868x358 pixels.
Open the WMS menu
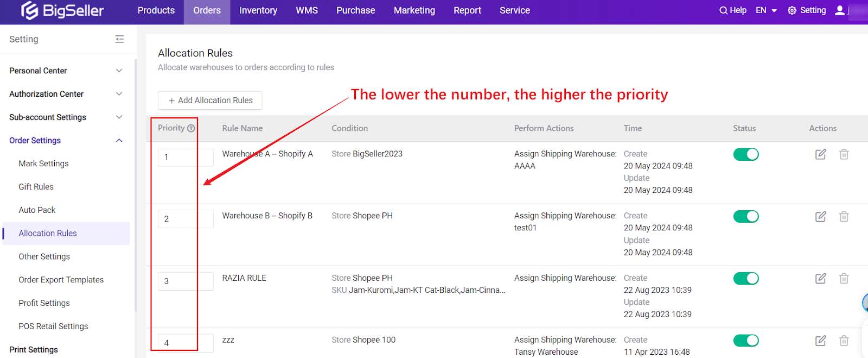pyautogui.click(x=307, y=10)
